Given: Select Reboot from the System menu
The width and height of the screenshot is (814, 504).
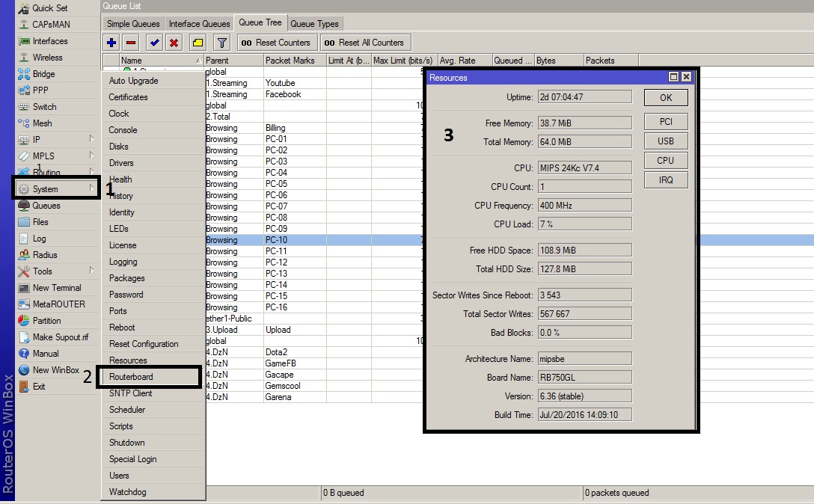Looking at the screenshot, I should pyautogui.click(x=123, y=328).
